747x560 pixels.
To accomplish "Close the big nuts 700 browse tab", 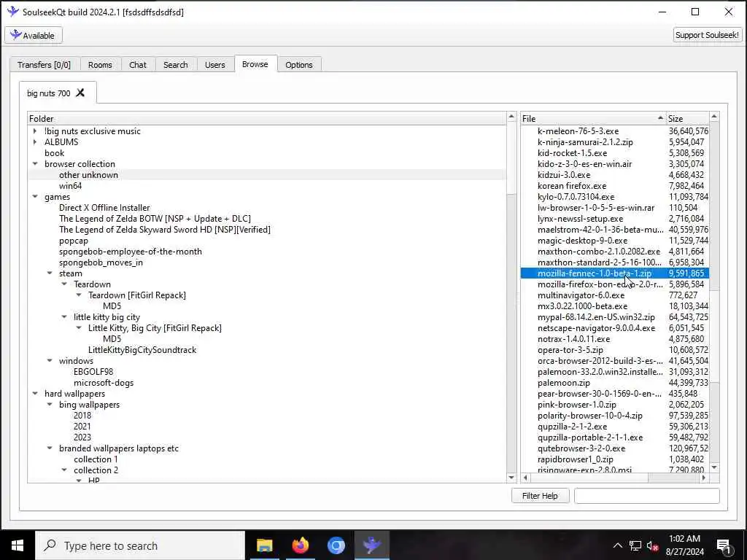I will (x=80, y=93).
